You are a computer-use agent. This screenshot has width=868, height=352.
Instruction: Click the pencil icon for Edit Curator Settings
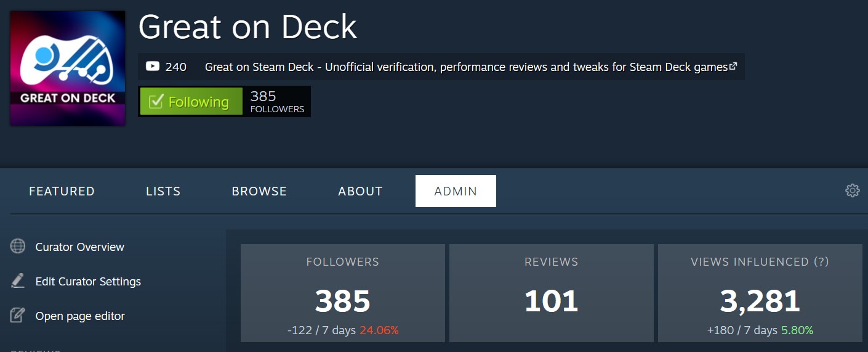[x=18, y=281]
